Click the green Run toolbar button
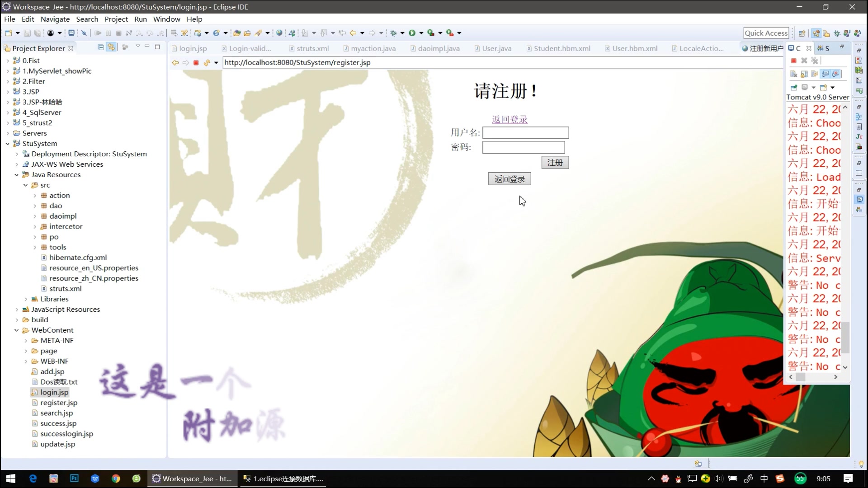868x488 pixels. click(x=412, y=33)
